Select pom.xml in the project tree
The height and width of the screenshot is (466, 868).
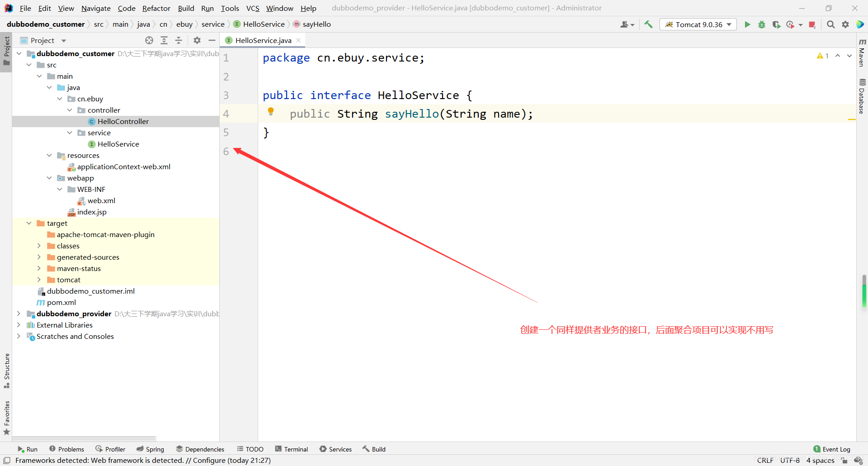click(61, 302)
